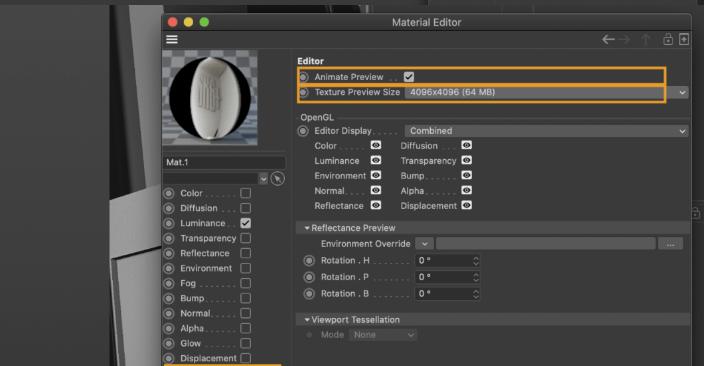Open the Environment Override arrow dropdown
Viewport: 704px width, 366px height.
click(424, 244)
